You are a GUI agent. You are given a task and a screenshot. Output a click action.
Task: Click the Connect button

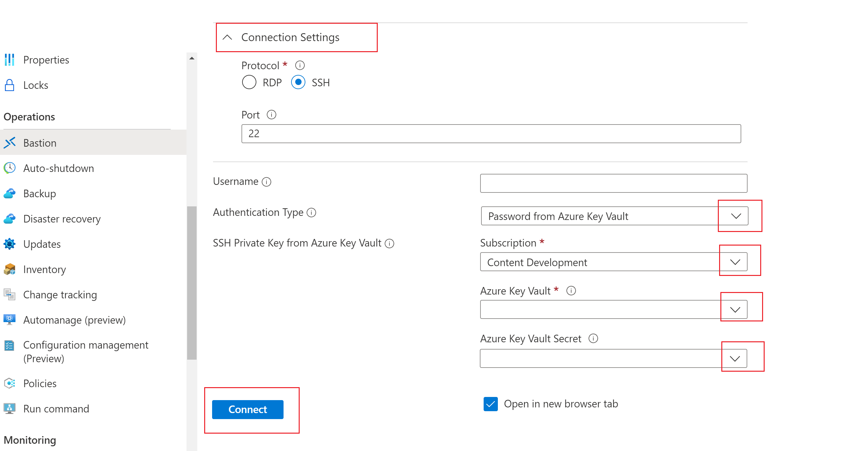248,409
